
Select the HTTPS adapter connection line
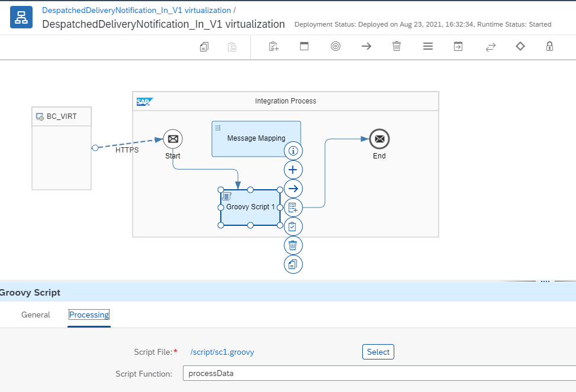click(127, 144)
